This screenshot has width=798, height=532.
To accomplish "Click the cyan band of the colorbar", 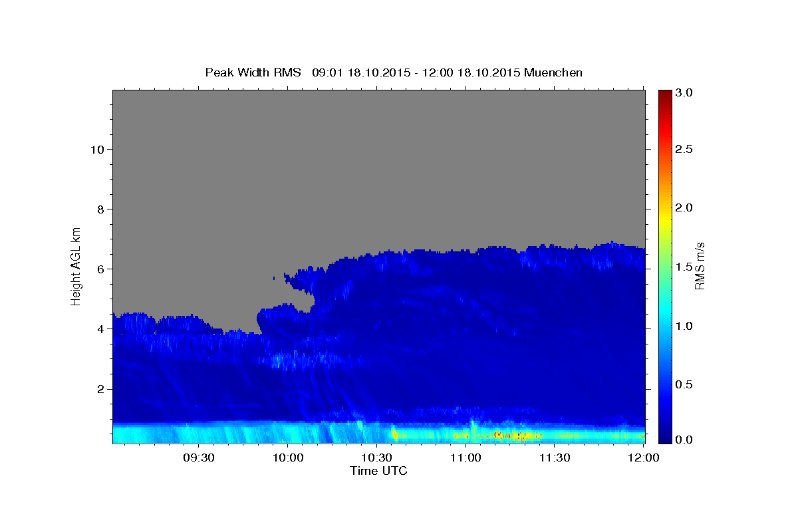I will tap(664, 309).
